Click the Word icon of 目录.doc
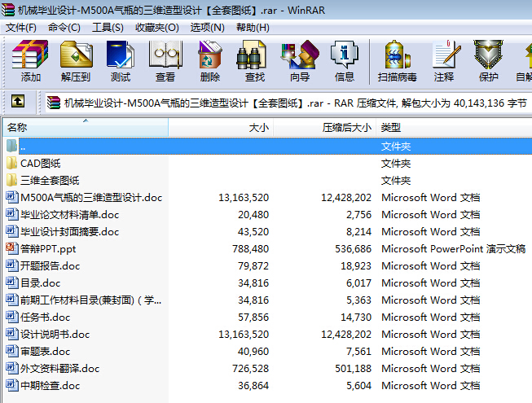Screen dimensions: 532x403 coord(12,283)
